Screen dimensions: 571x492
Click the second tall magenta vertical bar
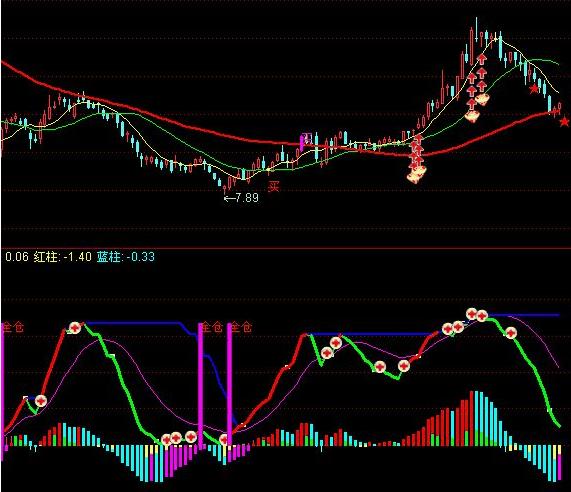coord(229,384)
